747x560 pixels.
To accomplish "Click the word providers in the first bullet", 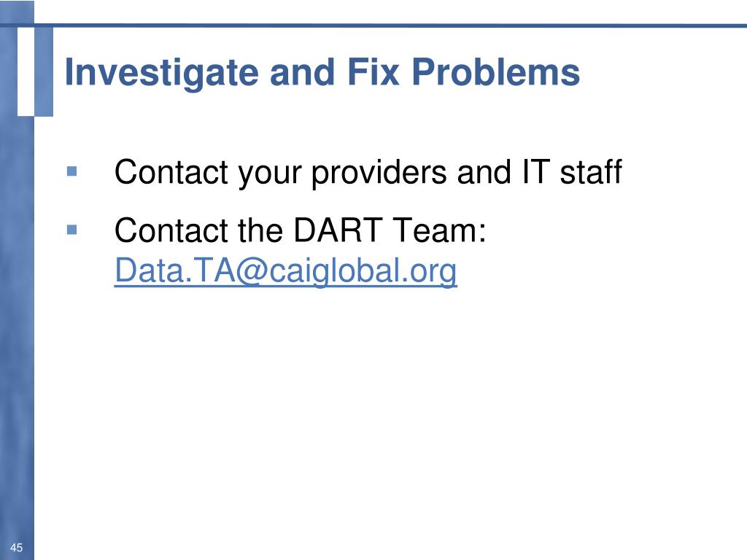I will [x=379, y=172].
